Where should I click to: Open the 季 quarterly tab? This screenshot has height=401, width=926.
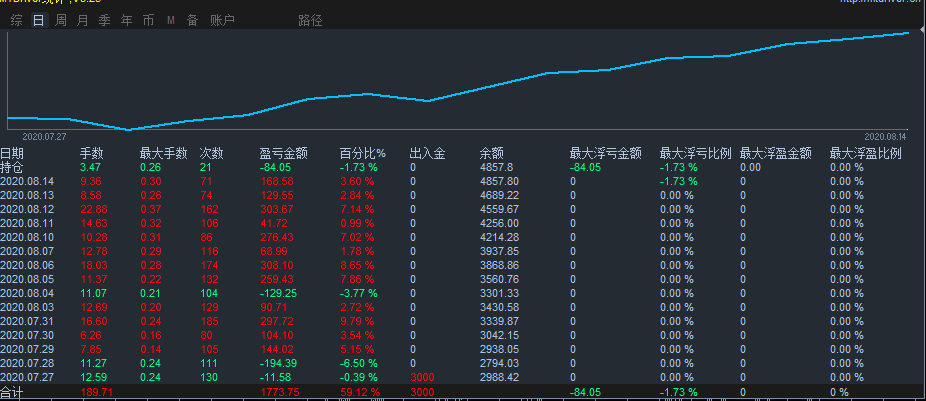[x=105, y=21]
